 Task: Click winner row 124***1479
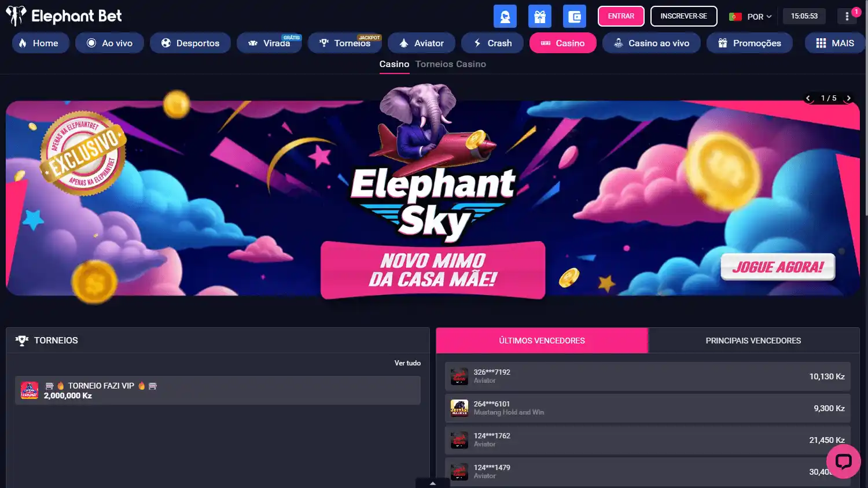click(x=648, y=472)
